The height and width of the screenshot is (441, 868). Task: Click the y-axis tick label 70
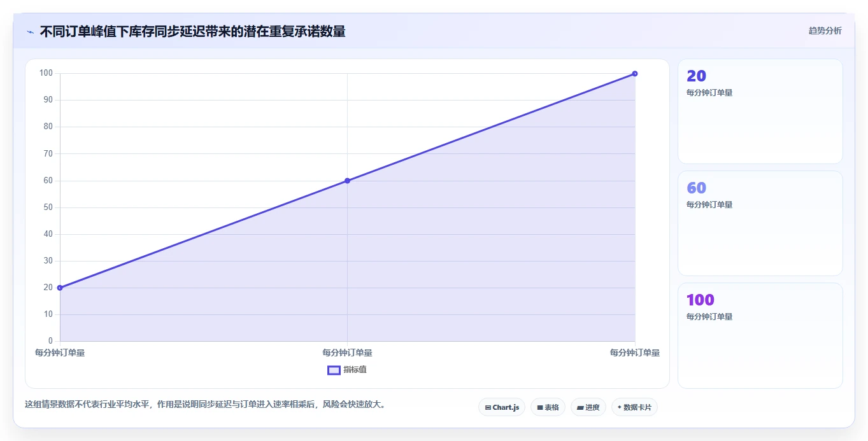(x=48, y=153)
